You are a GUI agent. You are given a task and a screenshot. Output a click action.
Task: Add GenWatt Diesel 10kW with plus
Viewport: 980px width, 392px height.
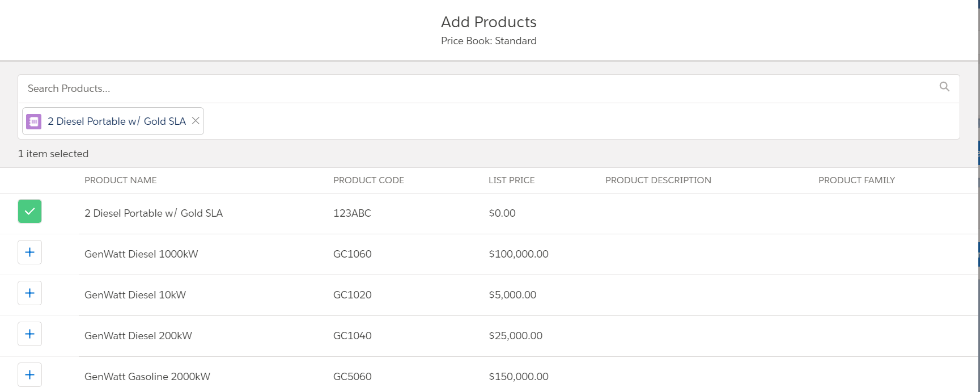[29, 293]
